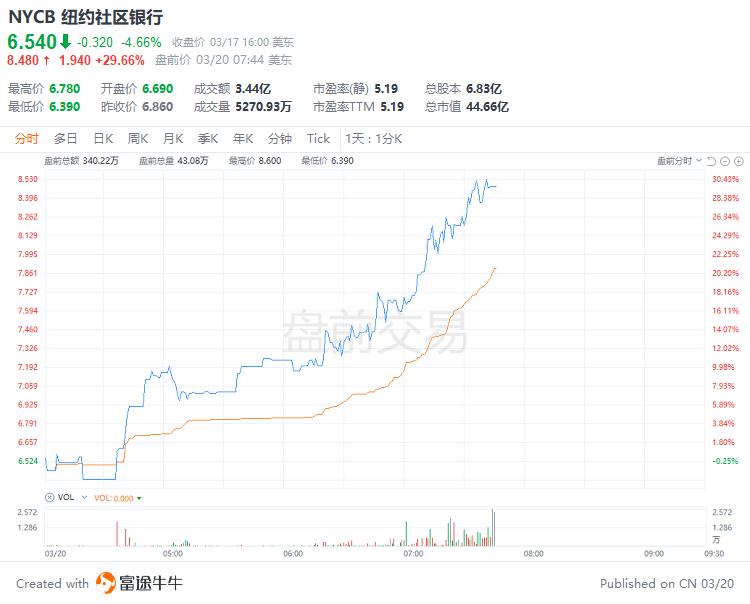
Task: Expand the green triangle beside VOL:0.000
Action: 139,498
